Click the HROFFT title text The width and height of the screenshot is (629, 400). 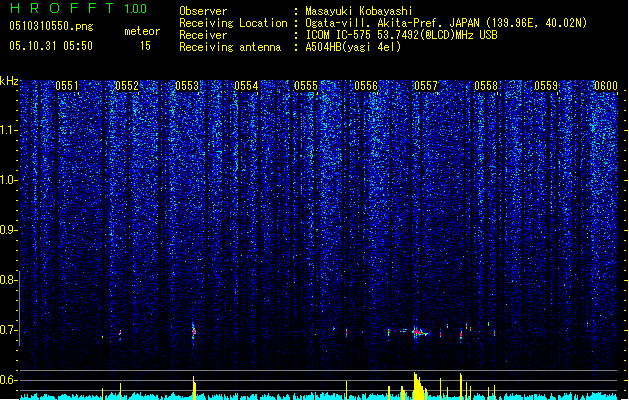pyautogui.click(x=62, y=8)
